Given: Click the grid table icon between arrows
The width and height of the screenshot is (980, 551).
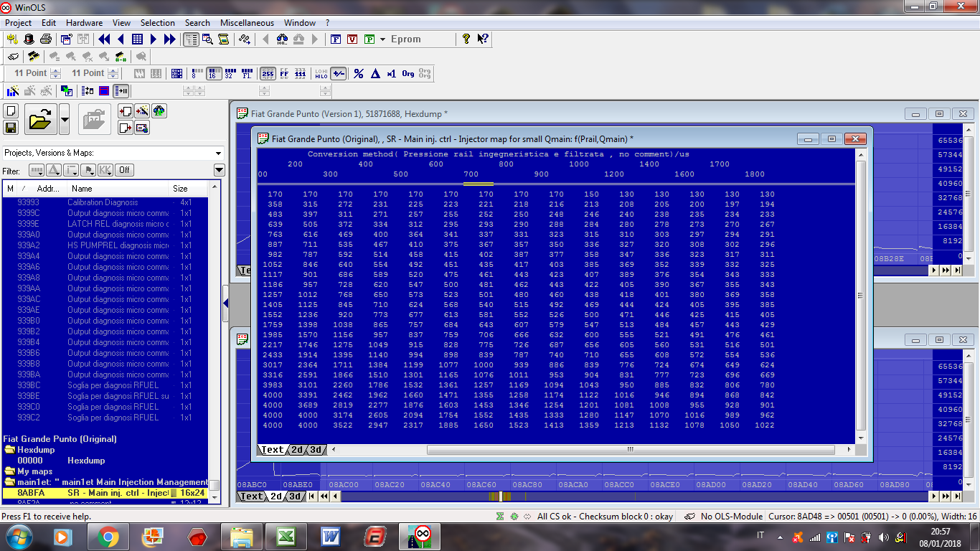Looking at the screenshot, I should (x=137, y=39).
